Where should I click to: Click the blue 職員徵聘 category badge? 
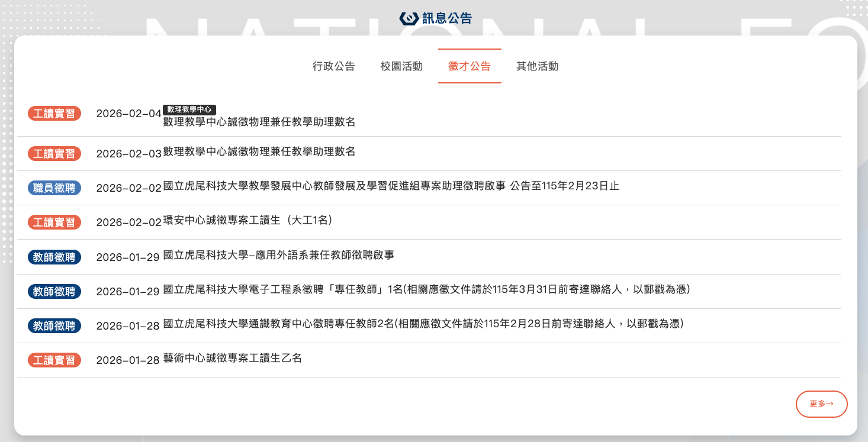tap(54, 188)
